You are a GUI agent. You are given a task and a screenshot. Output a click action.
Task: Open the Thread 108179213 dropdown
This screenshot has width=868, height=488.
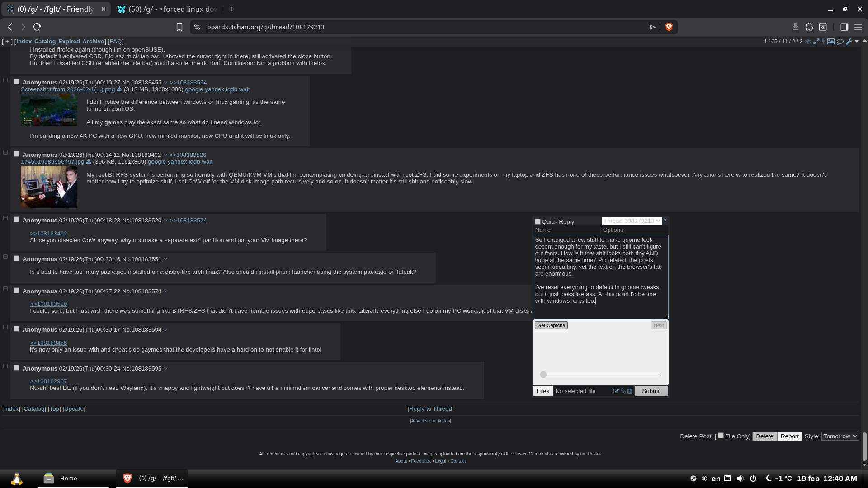pyautogui.click(x=631, y=221)
